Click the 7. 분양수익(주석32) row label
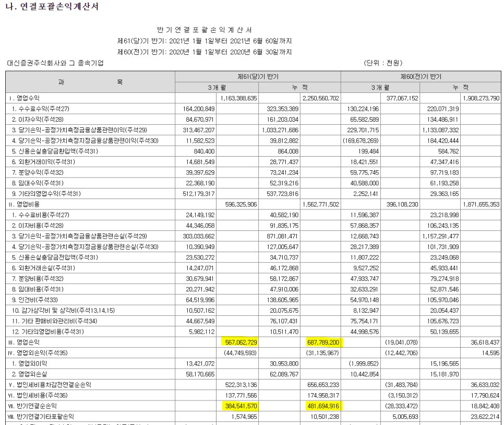This screenshot has width=504, height=425. 37,172
